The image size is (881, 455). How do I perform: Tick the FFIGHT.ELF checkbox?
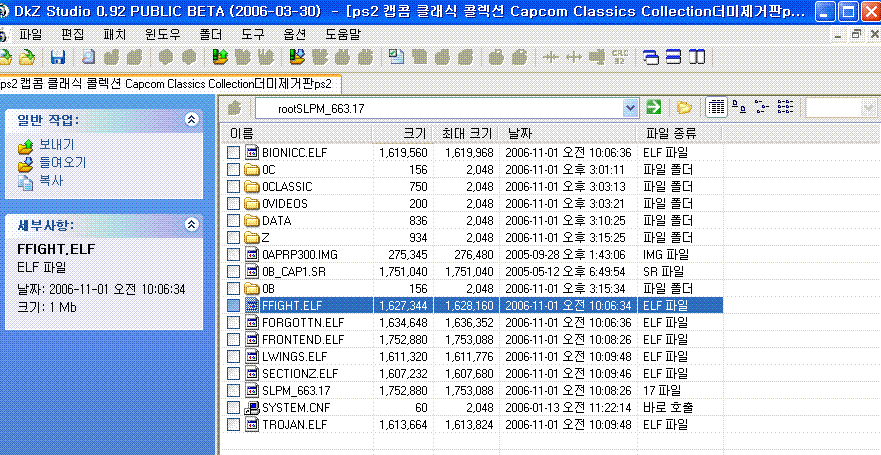point(233,306)
